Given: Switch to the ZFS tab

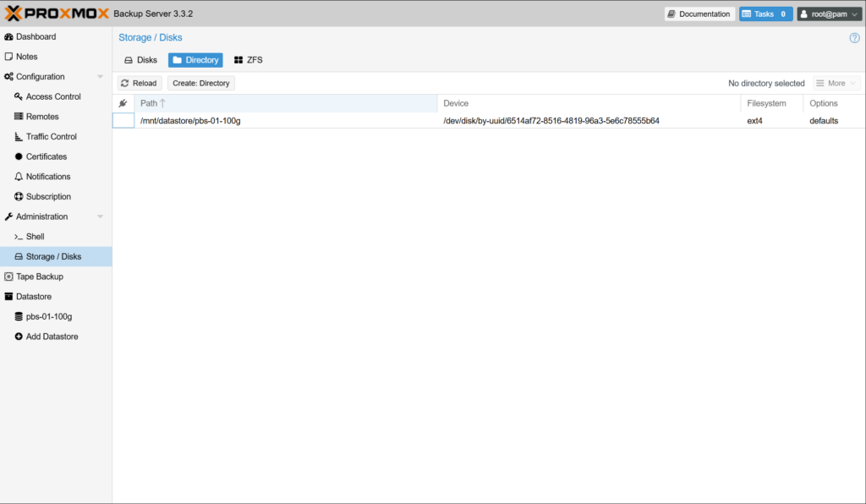Looking at the screenshot, I should [x=248, y=60].
